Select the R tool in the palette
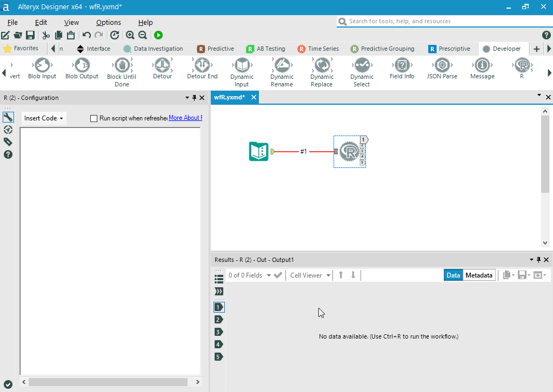This screenshot has height=392, width=553. click(x=522, y=69)
